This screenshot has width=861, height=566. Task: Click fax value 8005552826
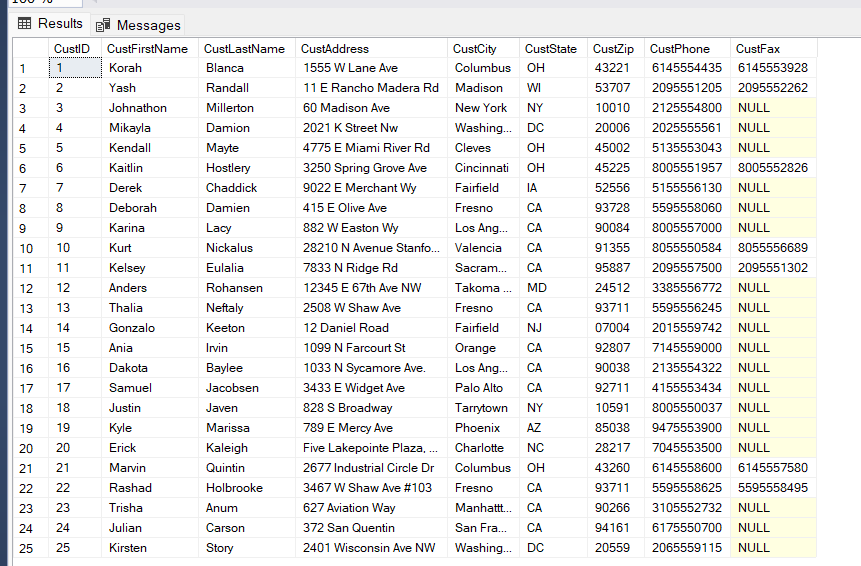[x=774, y=168]
